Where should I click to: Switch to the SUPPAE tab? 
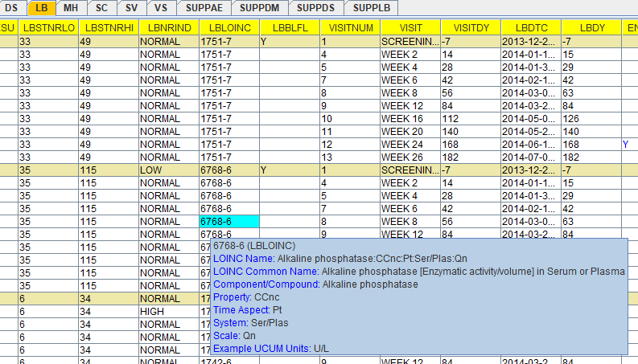204,8
